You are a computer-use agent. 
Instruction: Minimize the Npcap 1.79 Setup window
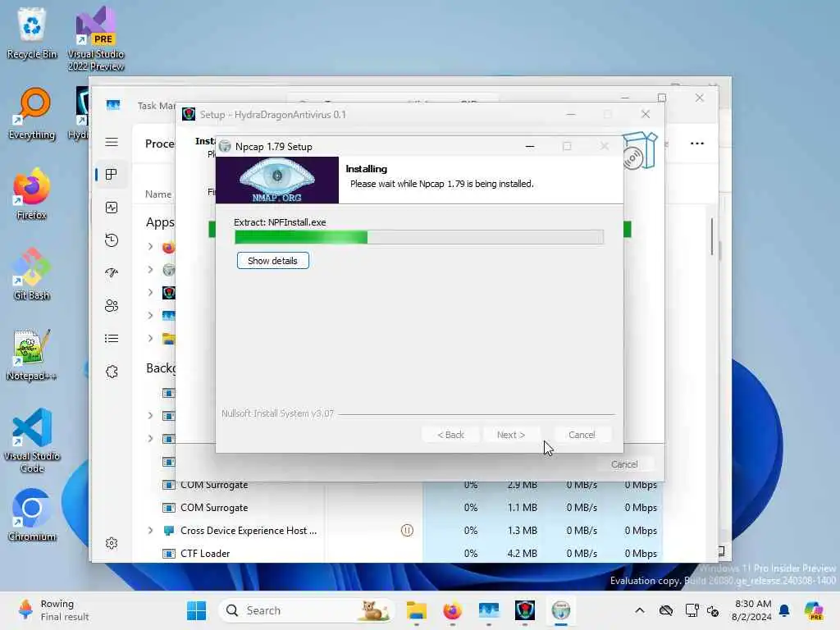(x=530, y=146)
